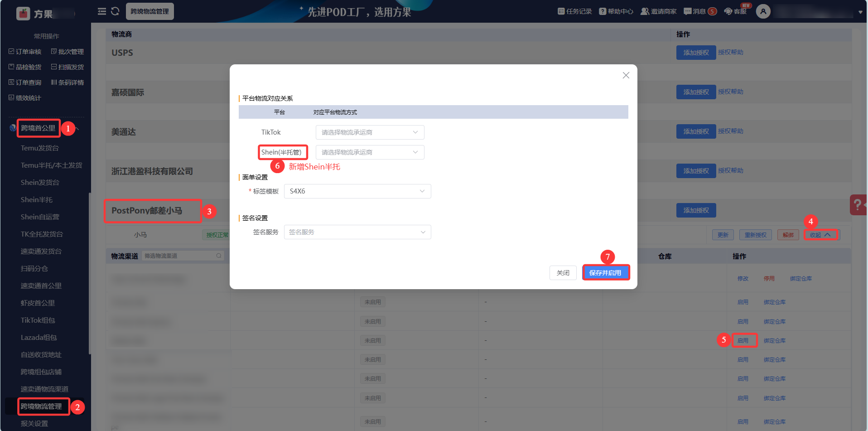Add authorization for 浙江港盈科技有限公司
The width and height of the screenshot is (868, 431).
696,171
